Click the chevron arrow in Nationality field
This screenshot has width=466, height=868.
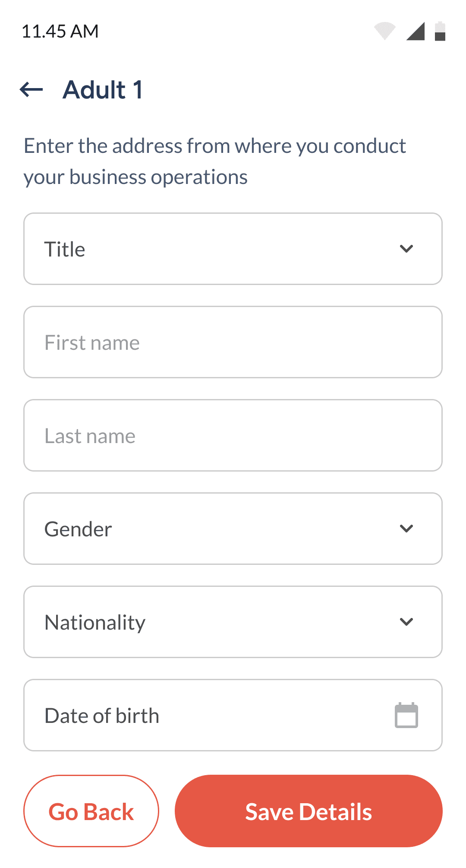tap(406, 622)
